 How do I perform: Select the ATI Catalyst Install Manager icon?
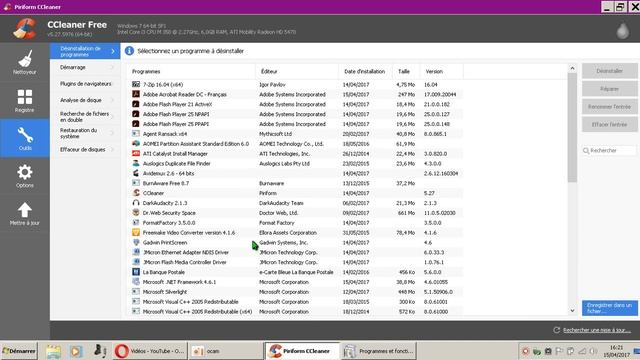136,153
